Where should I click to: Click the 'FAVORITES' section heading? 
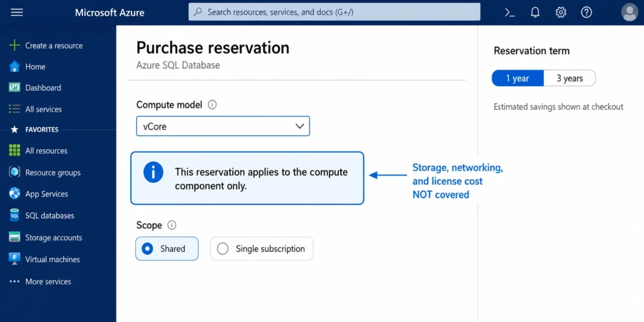click(42, 130)
